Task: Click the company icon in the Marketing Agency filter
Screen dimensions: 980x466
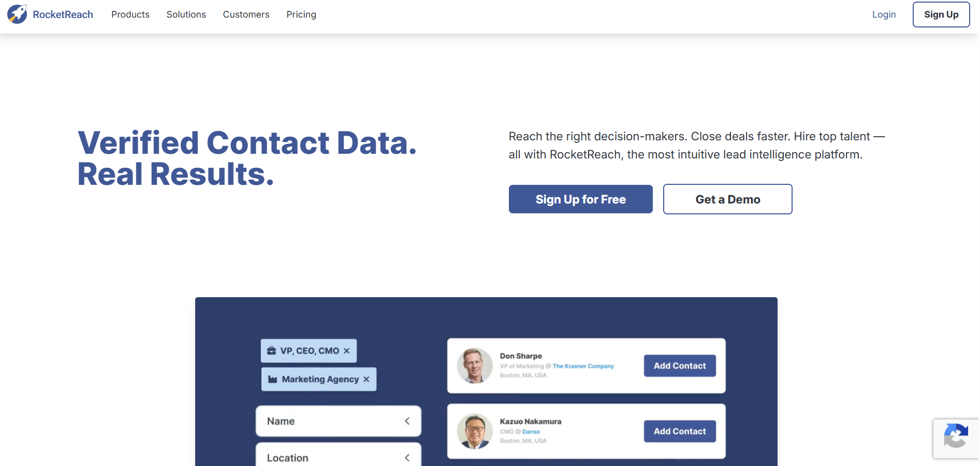Action: (273, 379)
